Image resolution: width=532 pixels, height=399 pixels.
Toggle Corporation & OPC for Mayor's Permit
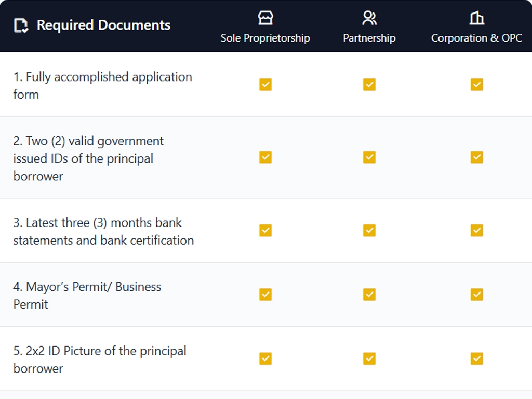click(x=476, y=294)
